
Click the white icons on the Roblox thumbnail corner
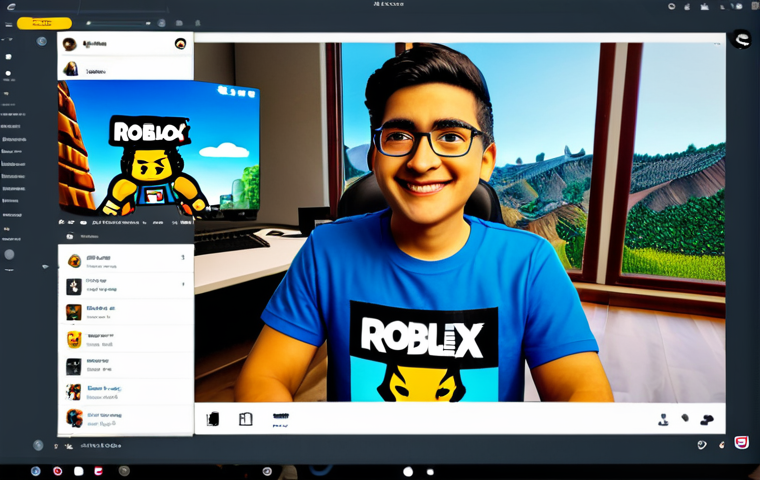(237, 92)
